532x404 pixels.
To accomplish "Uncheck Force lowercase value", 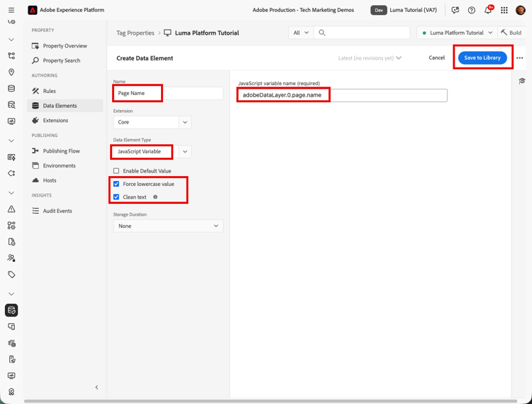I will [x=116, y=184].
